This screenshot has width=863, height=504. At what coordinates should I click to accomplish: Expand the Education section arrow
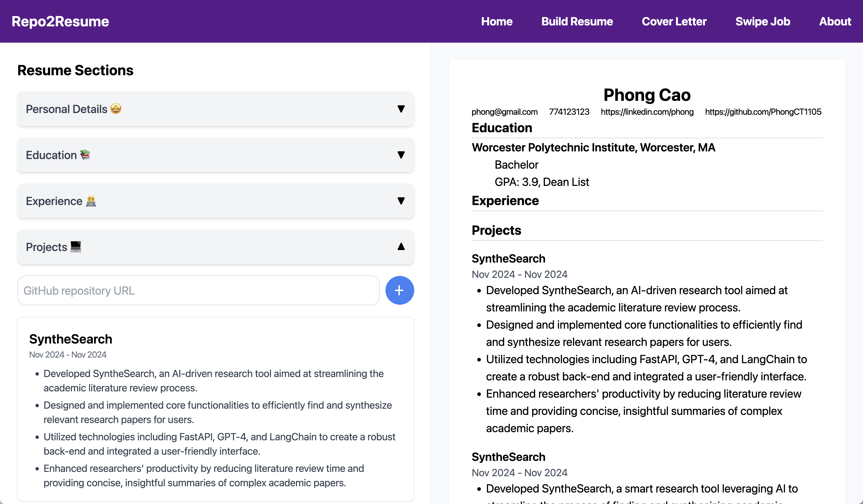tap(401, 155)
